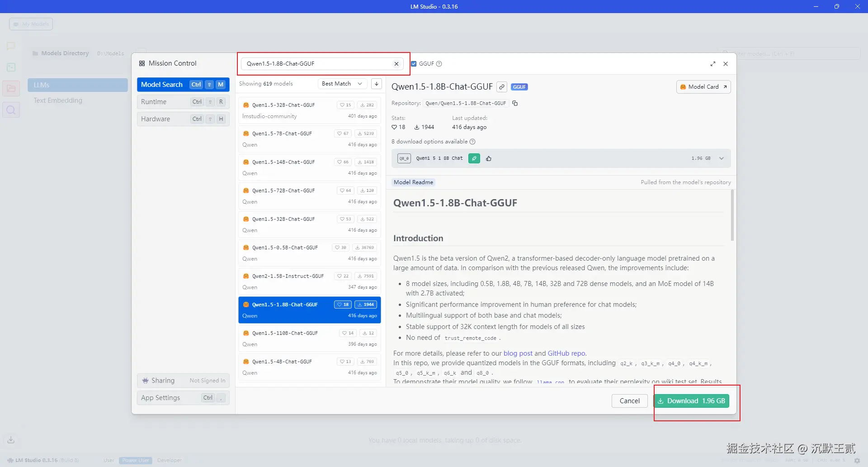Viewport: 868px width, 467px height.
Task: Click the thumbs-up recommended icon
Action: click(489, 158)
